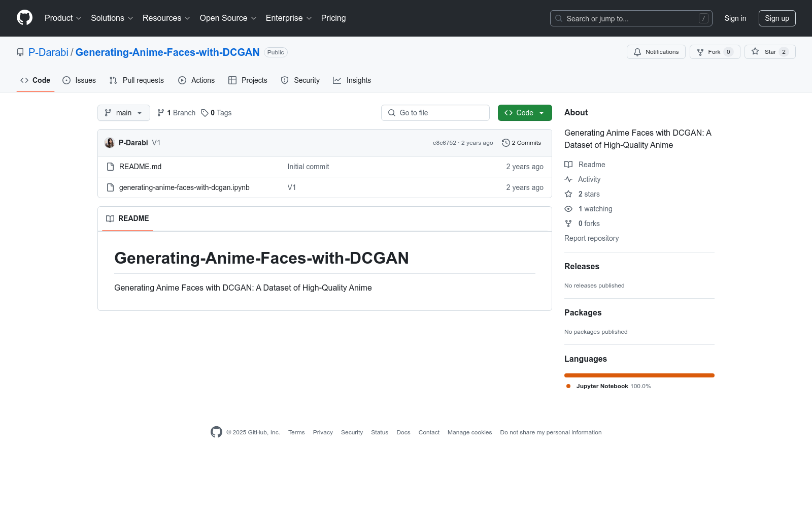Click the fork icon beside 0 forks
Viewport: 812px width, 508px height.
coord(568,224)
